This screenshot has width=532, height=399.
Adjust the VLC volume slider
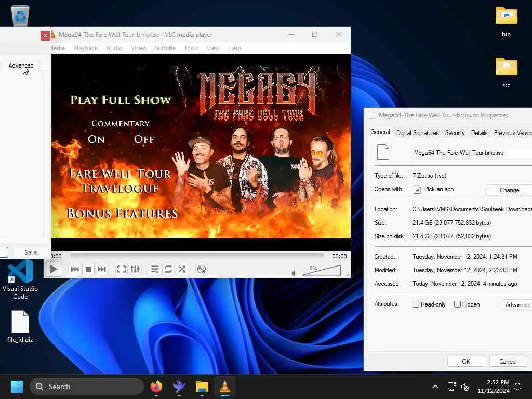(x=321, y=271)
